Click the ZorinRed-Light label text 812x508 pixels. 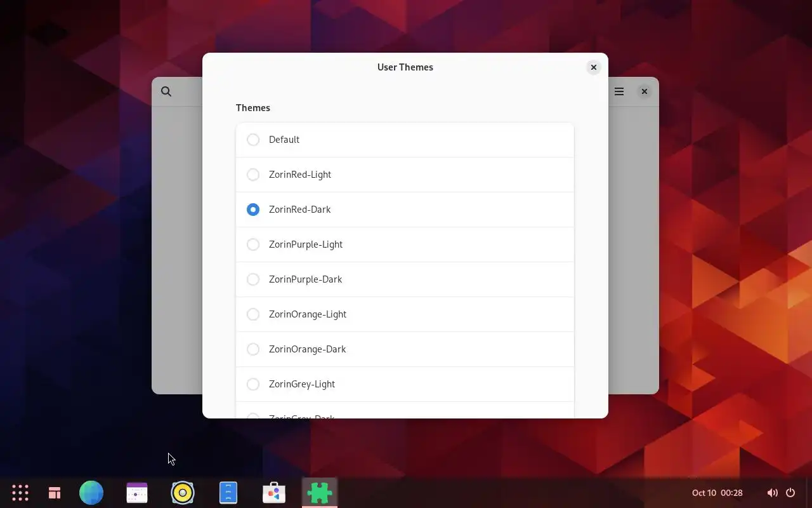(299, 175)
